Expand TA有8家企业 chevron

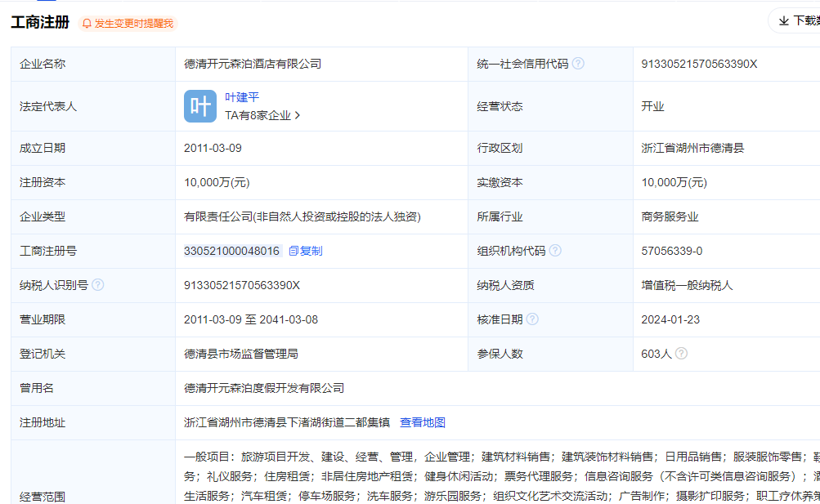click(x=298, y=115)
